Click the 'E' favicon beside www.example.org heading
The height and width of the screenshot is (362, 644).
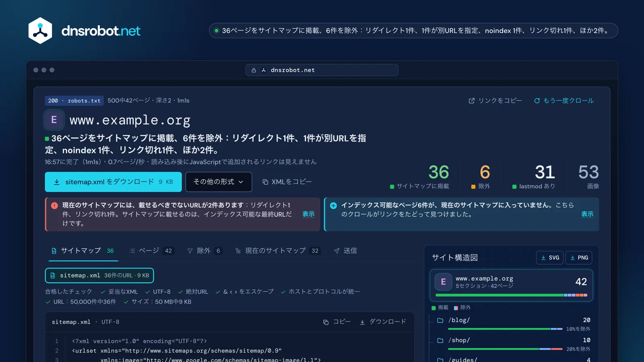[x=54, y=120]
